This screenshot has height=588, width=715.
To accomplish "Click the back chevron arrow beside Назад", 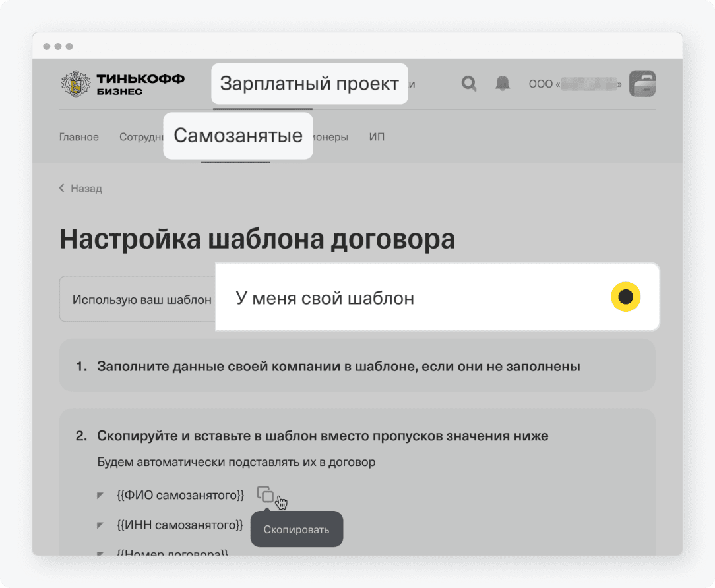I will coord(62,189).
